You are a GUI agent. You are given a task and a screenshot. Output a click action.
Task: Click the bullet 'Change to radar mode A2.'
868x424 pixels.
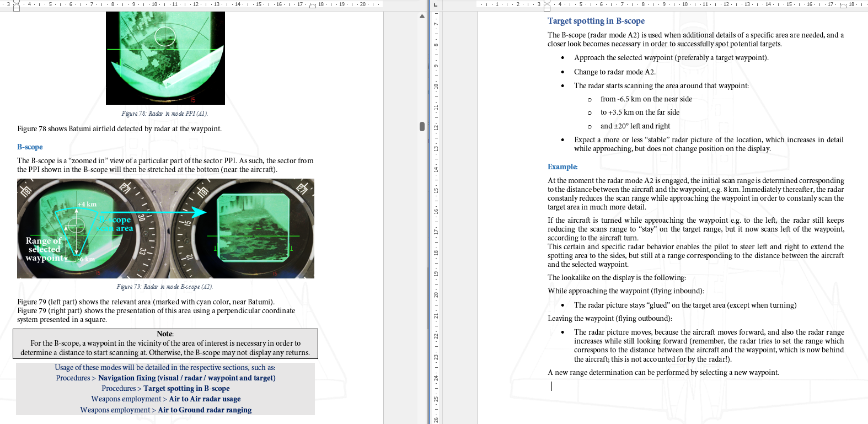(614, 72)
